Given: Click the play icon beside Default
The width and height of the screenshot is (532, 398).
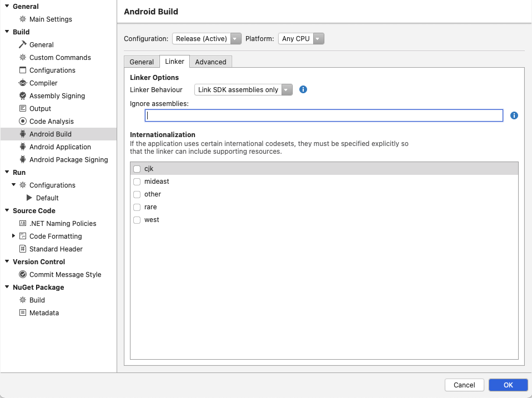Looking at the screenshot, I should point(29,198).
